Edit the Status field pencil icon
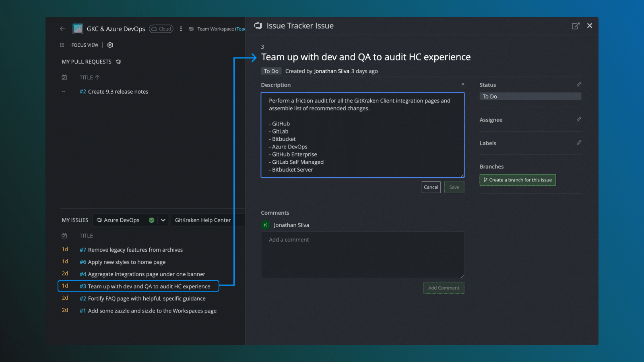644x362 pixels. tap(579, 84)
